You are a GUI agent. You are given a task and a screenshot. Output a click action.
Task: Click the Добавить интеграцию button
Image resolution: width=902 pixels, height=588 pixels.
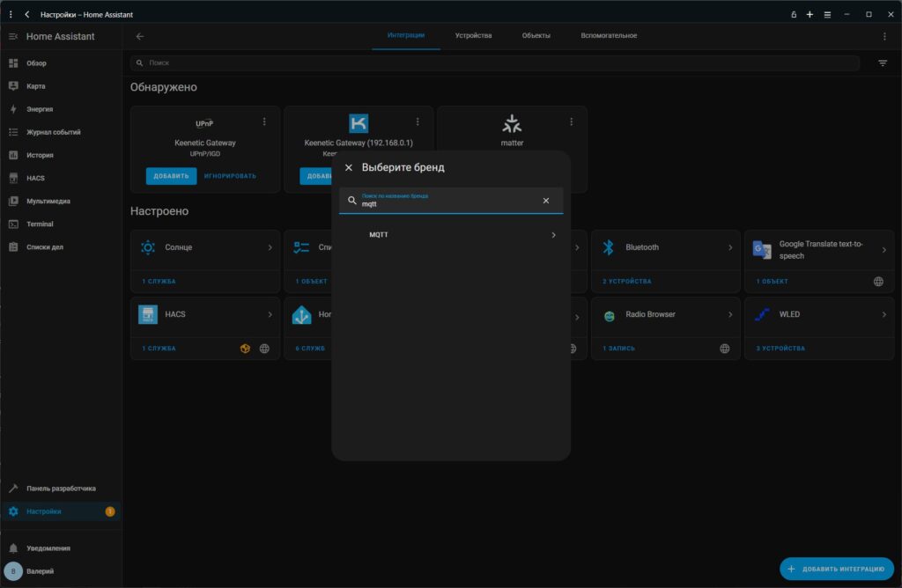pyautogui.click(x=837, y=569)
